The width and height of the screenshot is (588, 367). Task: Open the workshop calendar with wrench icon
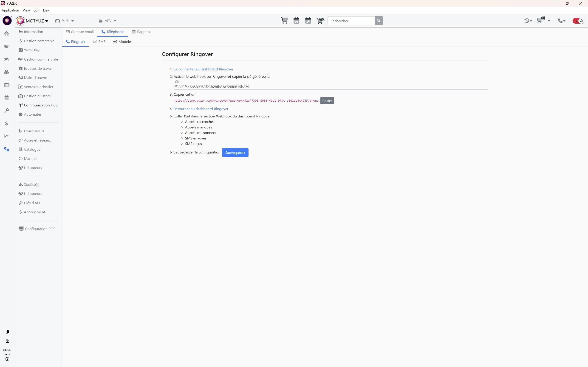(x=308, y=21)
